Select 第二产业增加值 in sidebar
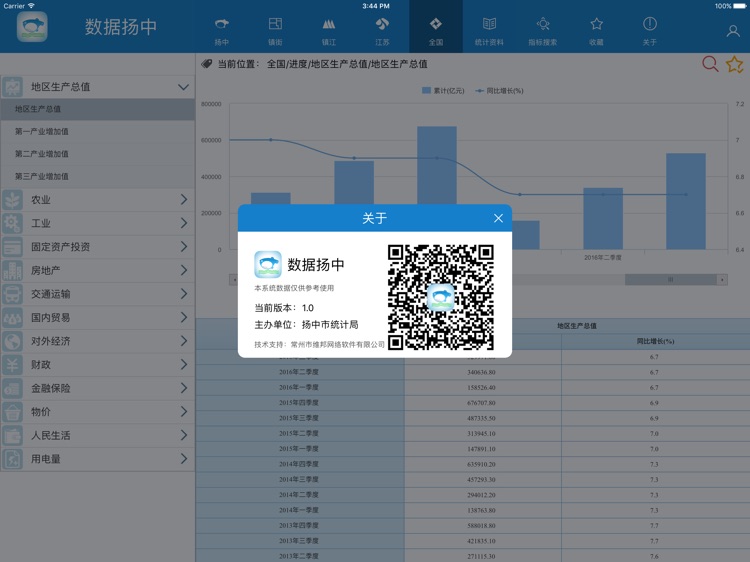 coord(98,154)
